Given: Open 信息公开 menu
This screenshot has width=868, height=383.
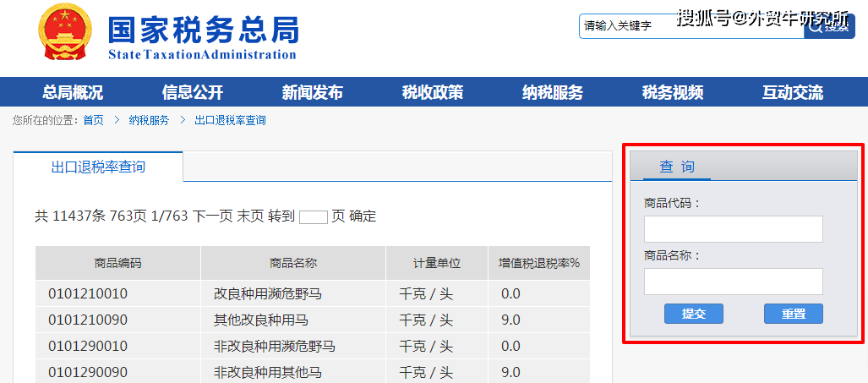Looking at the screenshot, I should coord(193,92).
